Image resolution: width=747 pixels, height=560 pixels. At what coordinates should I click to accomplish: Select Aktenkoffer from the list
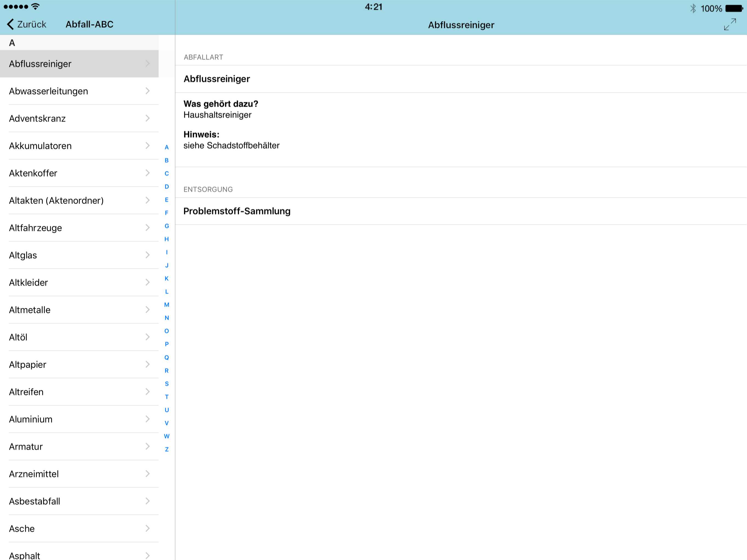(79, 173)
